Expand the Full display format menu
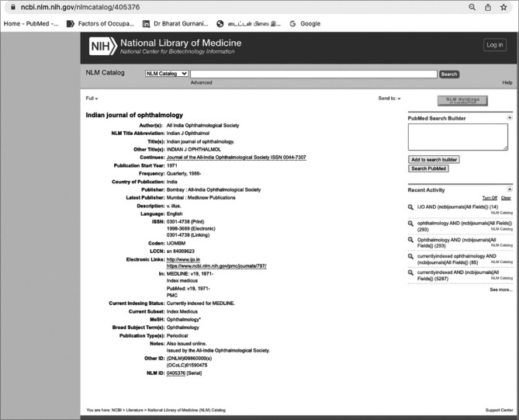Image resolution: width=519 pixels, height=420 pixels. [92, 99]
